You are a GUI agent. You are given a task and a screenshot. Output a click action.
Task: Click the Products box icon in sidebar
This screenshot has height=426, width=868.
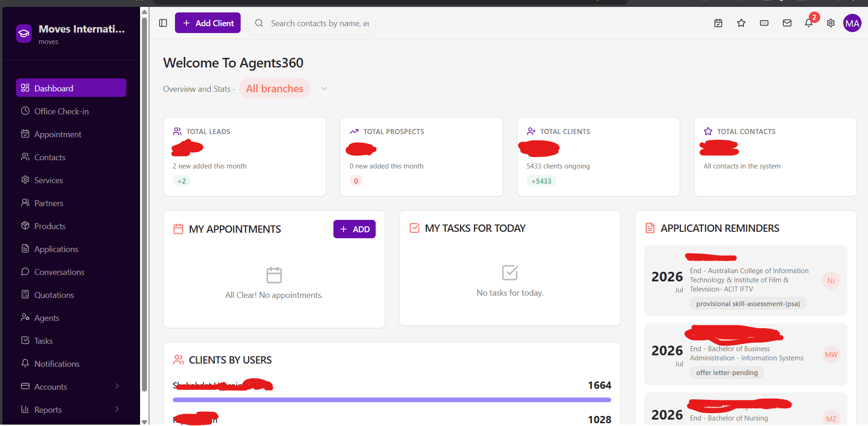25,225
